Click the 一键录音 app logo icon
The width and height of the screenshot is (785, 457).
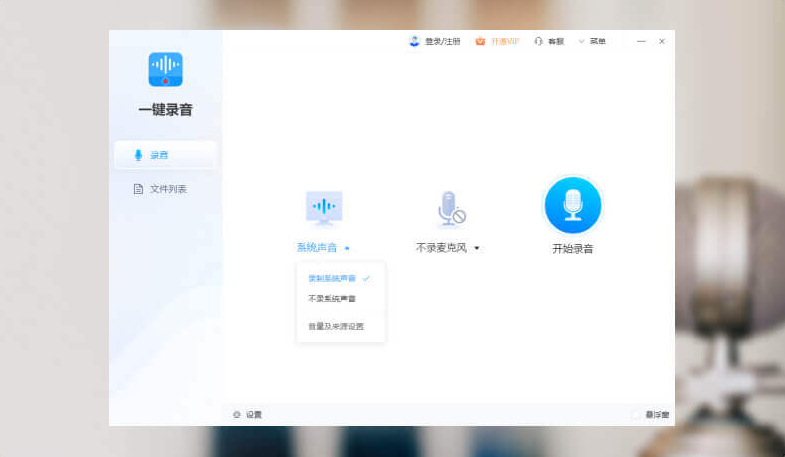point(165,70)
